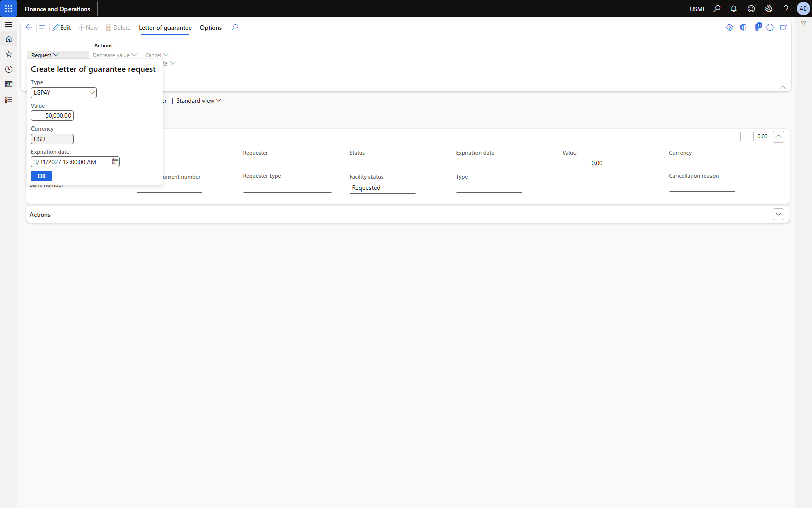Expand the Actions fast tab

[779, 214]
